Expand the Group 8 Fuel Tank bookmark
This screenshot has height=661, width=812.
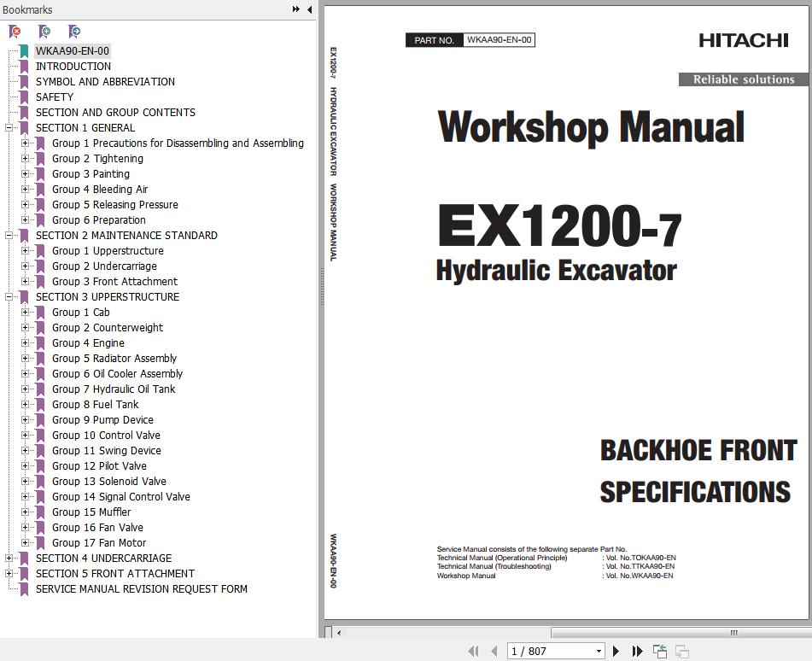25,405
